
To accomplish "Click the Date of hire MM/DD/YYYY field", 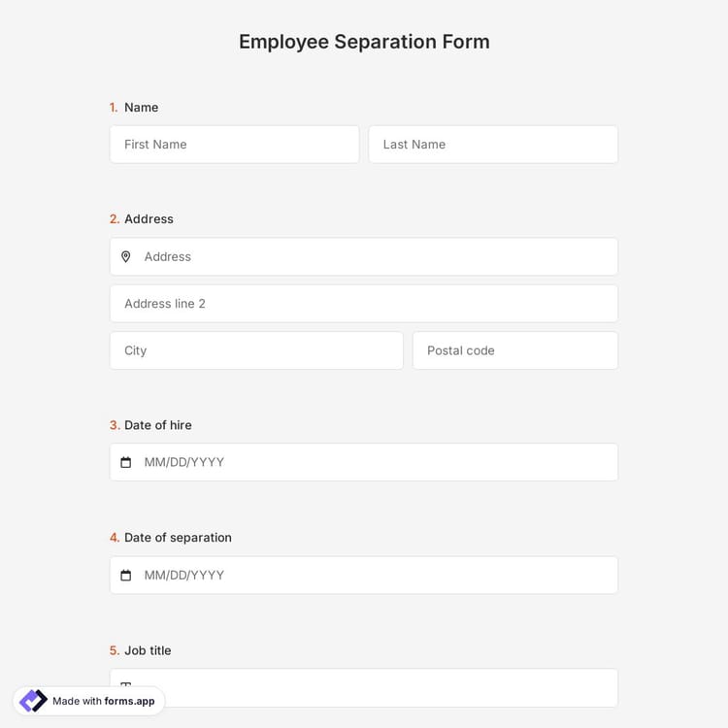I will [x=374, y=463].
